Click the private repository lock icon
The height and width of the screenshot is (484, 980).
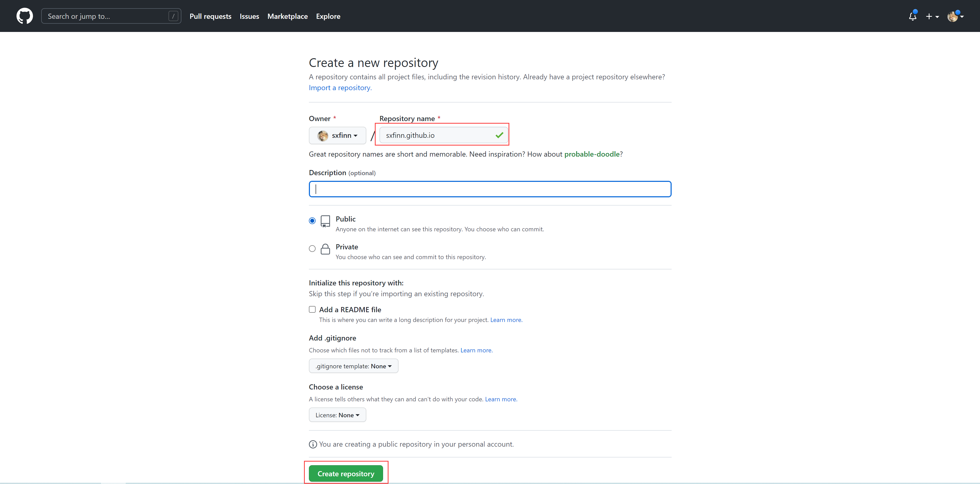tap(325, 249)
